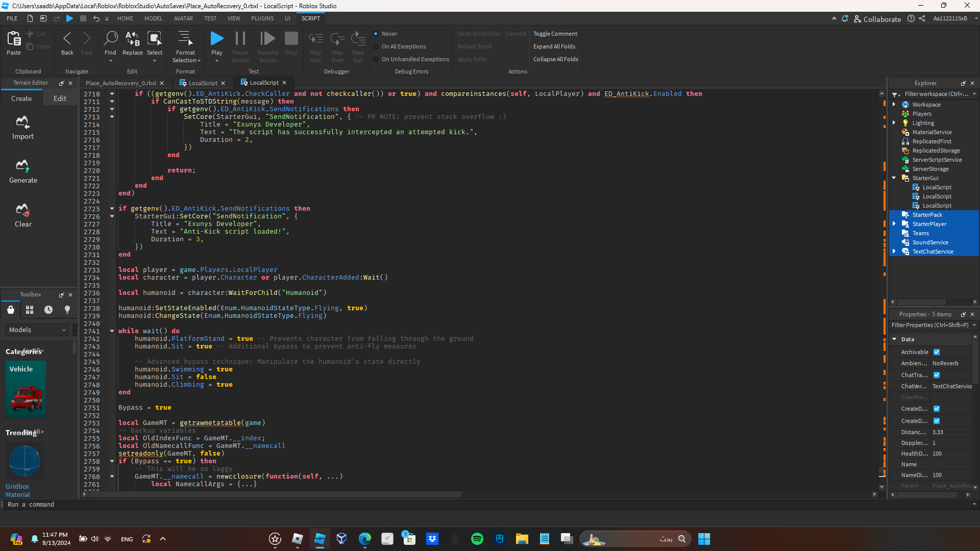Click the Undo arrow in quick access bar
This screenshot has width=980, height=551.
pyautogui.click(x=96, y=18)
